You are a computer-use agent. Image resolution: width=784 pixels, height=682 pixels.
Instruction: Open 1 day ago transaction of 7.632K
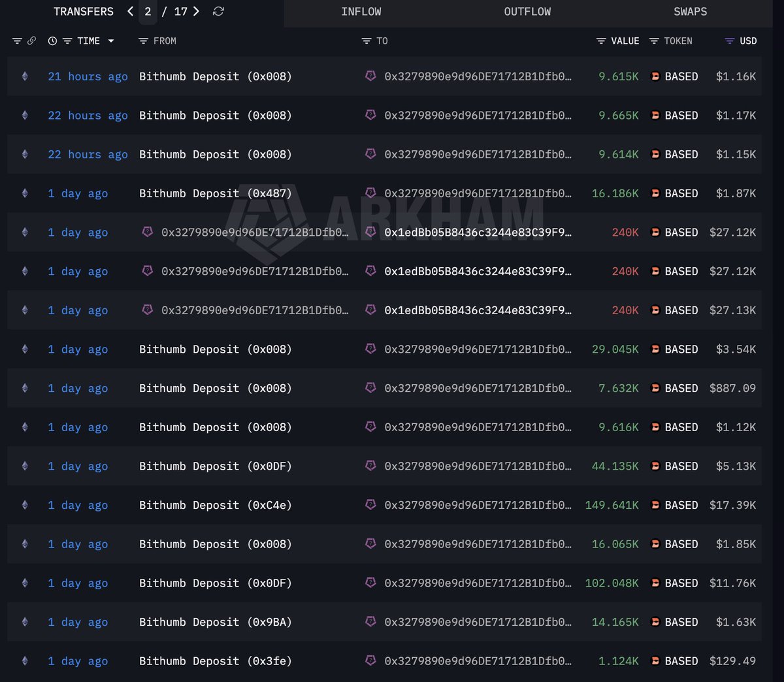(x=78, y=388)
